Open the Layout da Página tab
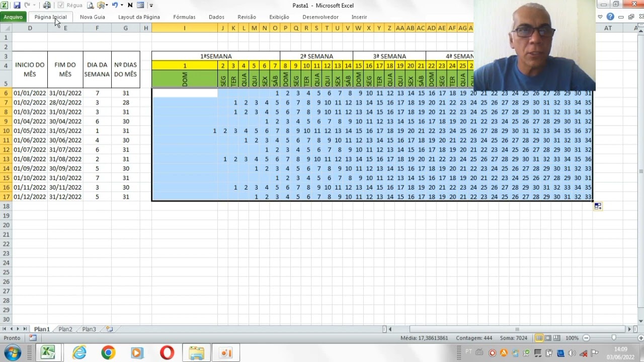The image size is (644, 362). [x=139, y=17]
